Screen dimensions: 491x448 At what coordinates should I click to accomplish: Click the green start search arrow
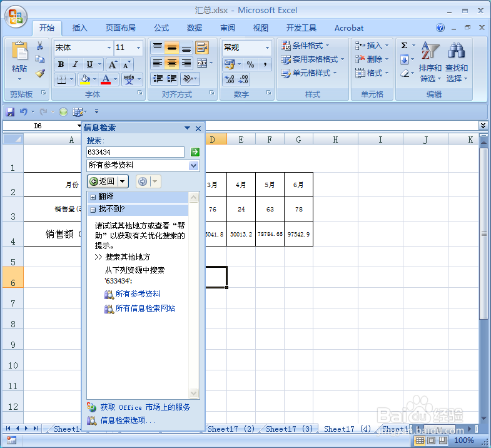pyautogui.click(x=195, y=152)
